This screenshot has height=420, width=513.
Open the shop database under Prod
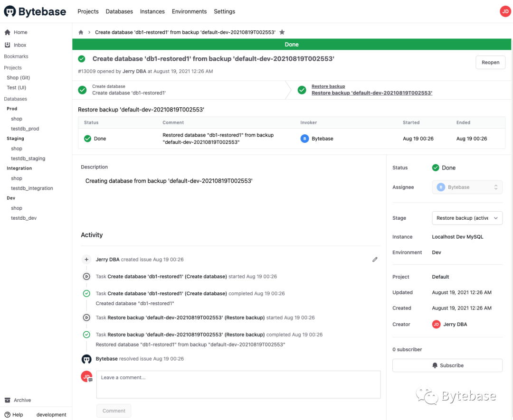point(16,119)
